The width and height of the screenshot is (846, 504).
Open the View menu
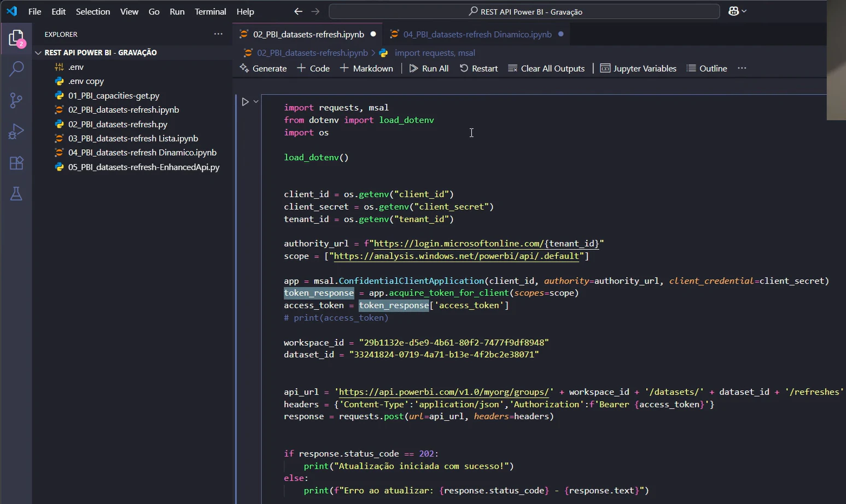point(129,11)
